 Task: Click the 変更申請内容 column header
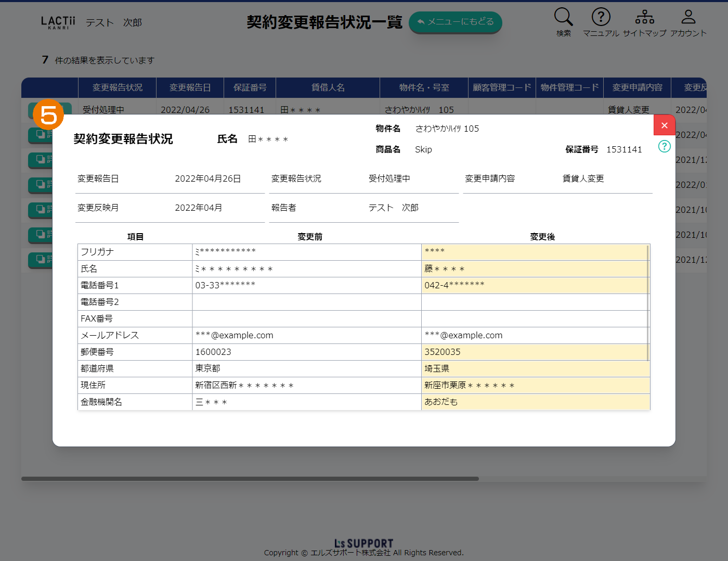637,88
